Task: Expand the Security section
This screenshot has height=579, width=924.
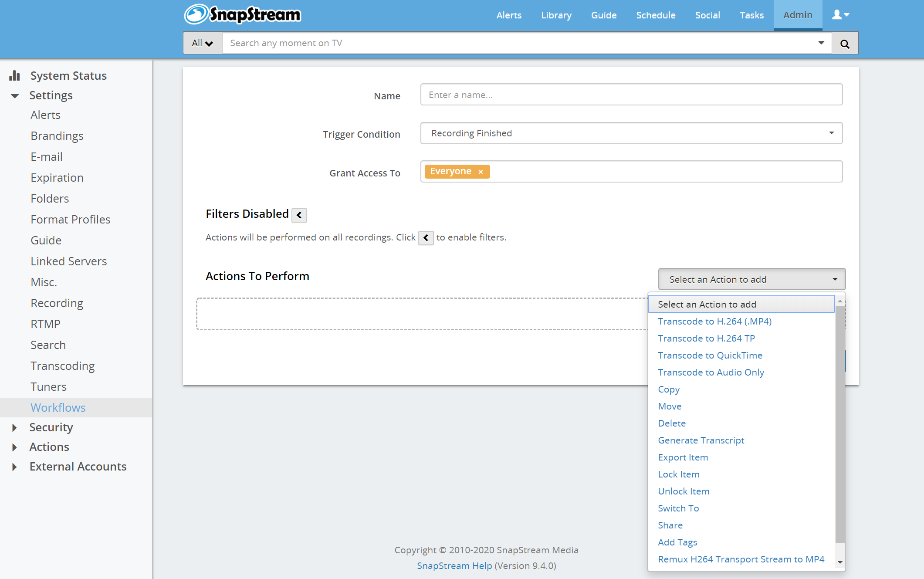Action: [x=15, y=428]
